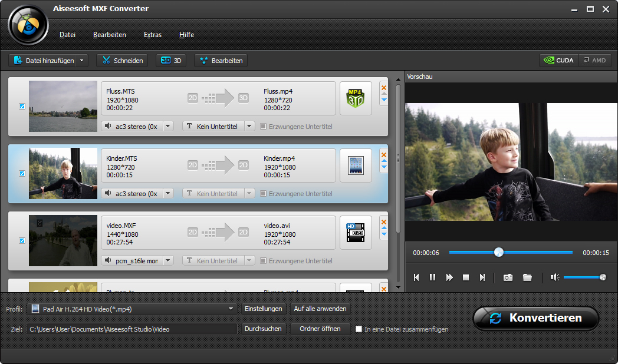Uncheck the video.MXF file checkbox
The width and height of the screenshot is (618, 364).
22,240
